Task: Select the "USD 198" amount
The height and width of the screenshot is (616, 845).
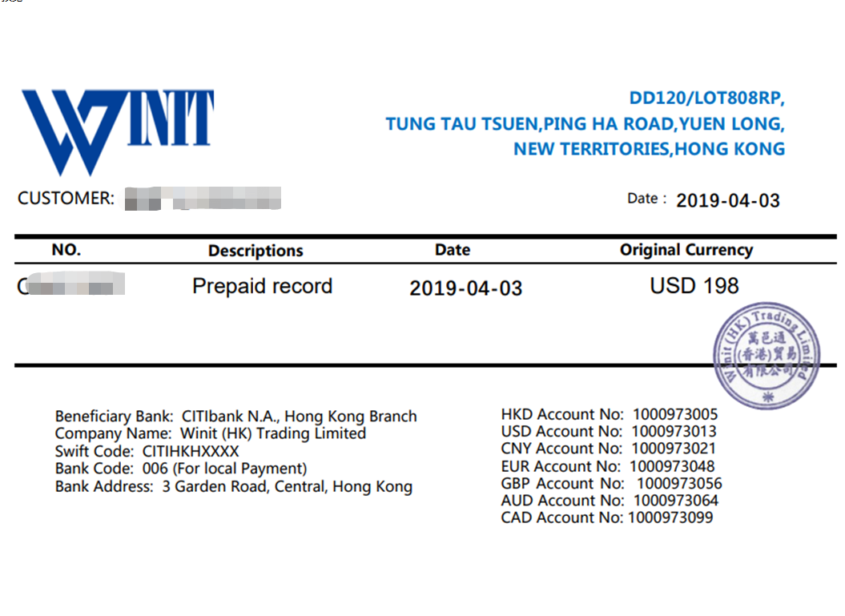Action: click(x=694, y=286)
